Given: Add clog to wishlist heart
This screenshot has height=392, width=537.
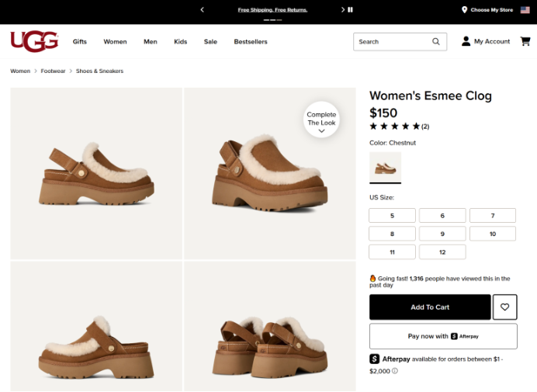Looking at the screenshot, I should (x=504, y=307).
